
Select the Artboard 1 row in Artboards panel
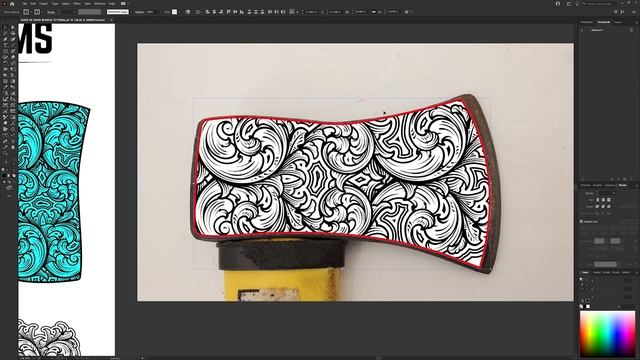607,30
